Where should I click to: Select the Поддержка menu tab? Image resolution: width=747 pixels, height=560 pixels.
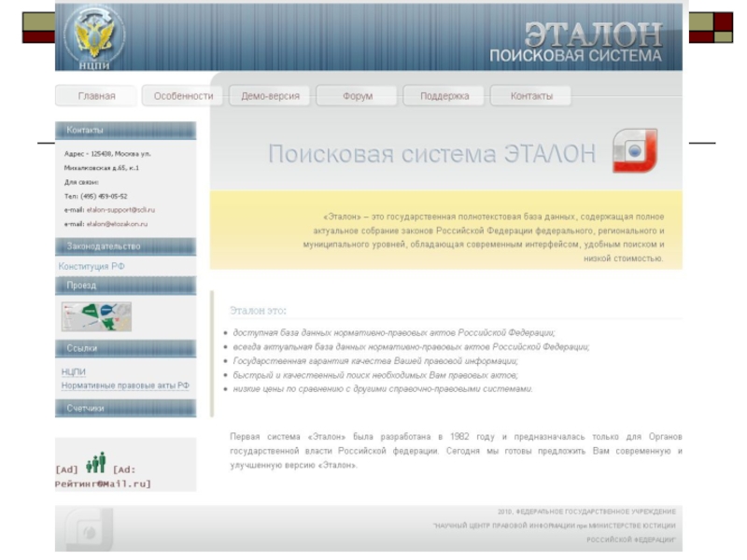pyautogui.click(x=444, y=96)
